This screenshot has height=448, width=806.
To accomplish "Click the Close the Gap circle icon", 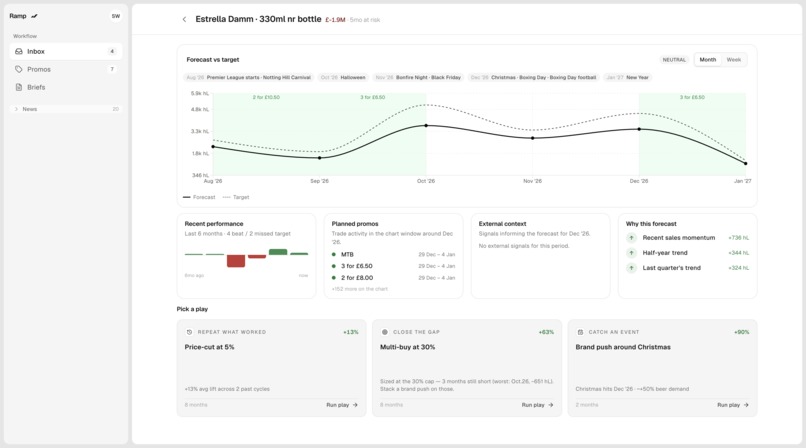I will [384, 332].
